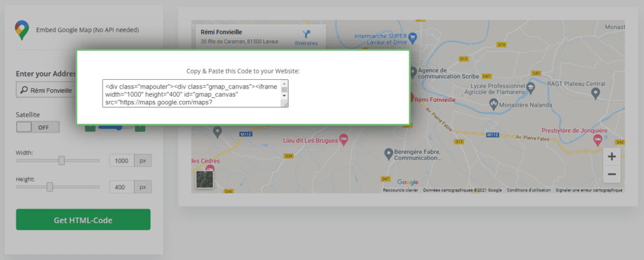Click the Height slider handle
This screenshot has width=644, height=260.
click(50, 187)
